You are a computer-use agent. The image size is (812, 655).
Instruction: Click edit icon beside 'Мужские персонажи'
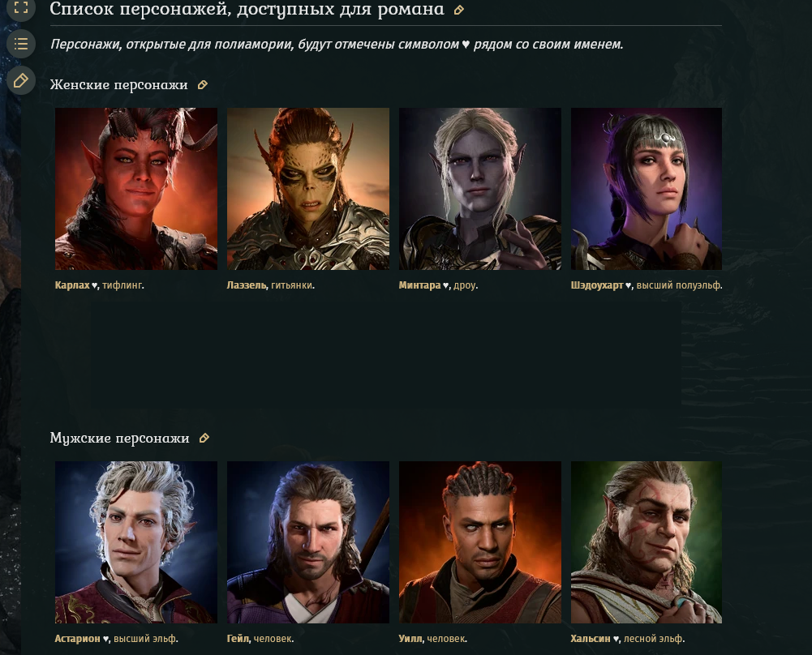pos(204,439)
